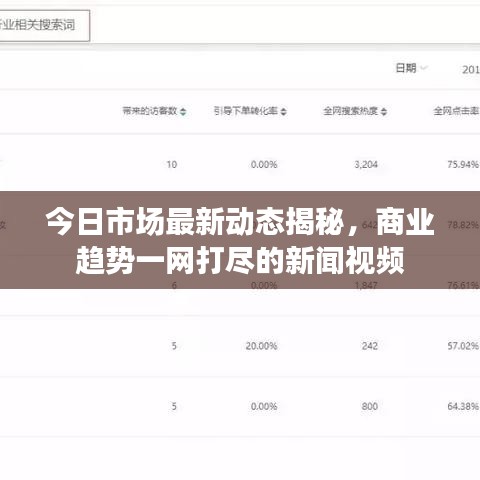Expand the 日期 dropdown
The height and width of the screenshot is (480, 480).
click(x=411, y=68)
